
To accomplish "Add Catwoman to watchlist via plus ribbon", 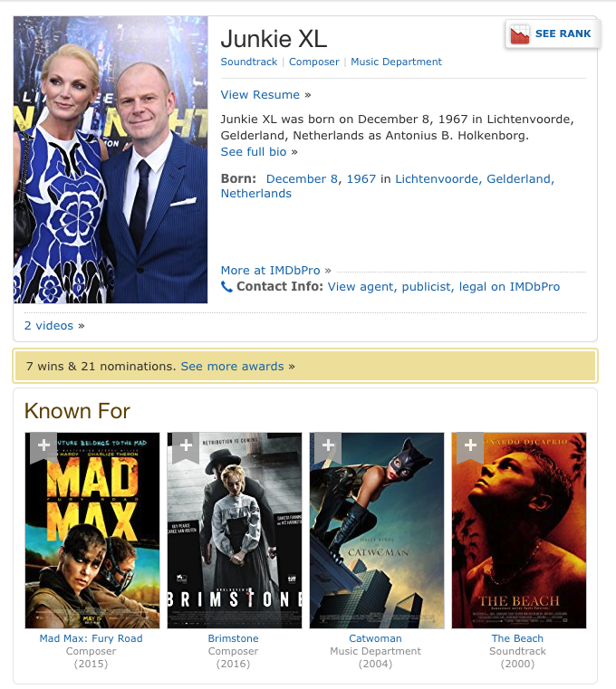I will pos(328,446).
